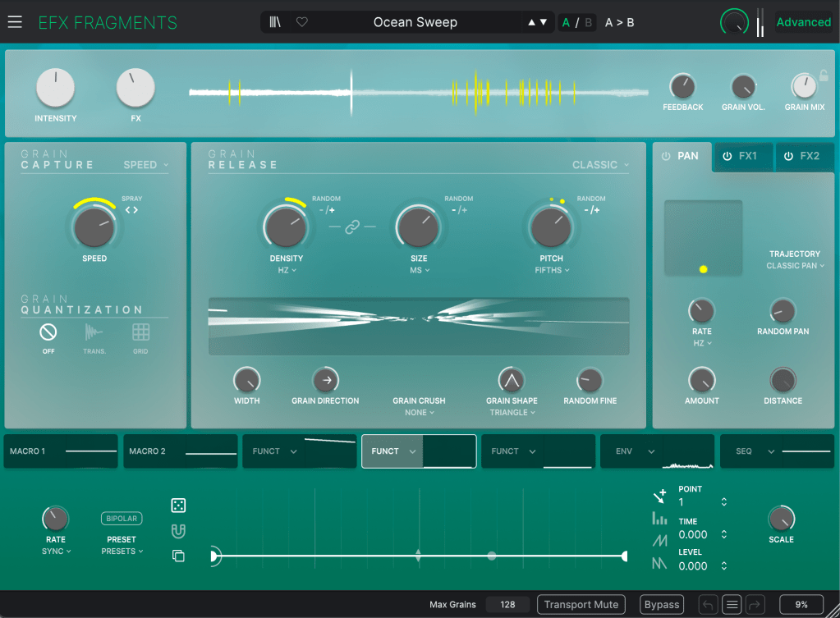This screenshot has height=618, width=840.
Task: Select the Grid quantization icon
Action: tap(140, 332)
